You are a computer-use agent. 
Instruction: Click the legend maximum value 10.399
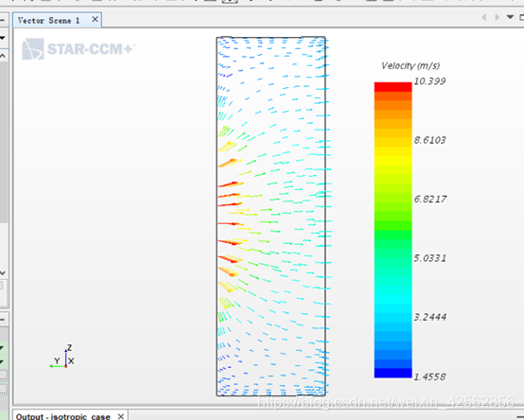pos(429,81)
